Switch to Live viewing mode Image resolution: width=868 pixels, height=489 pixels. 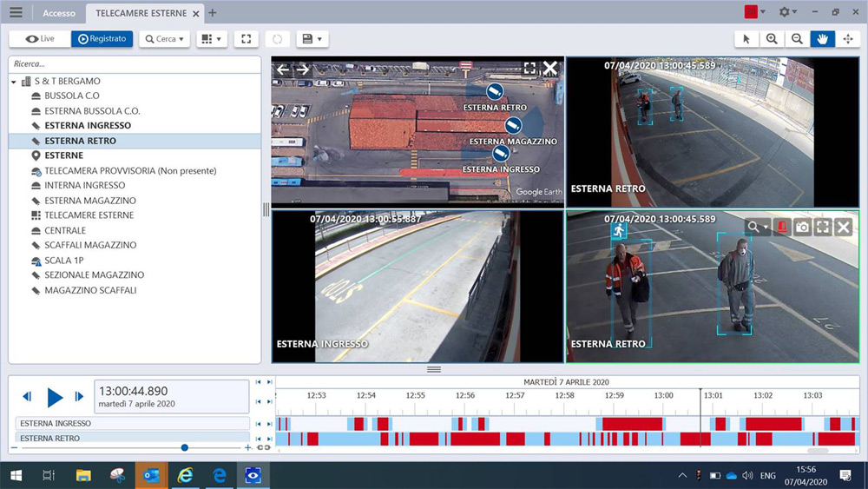coord(40,39)
